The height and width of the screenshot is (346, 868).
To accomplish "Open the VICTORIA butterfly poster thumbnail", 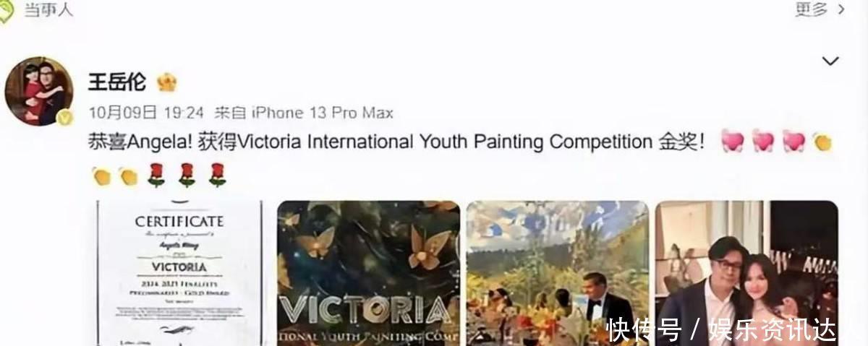I will coord(369,273).
